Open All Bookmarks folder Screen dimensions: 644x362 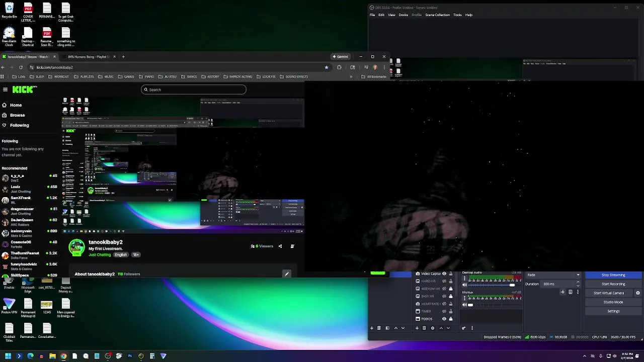tap(374, 77)
